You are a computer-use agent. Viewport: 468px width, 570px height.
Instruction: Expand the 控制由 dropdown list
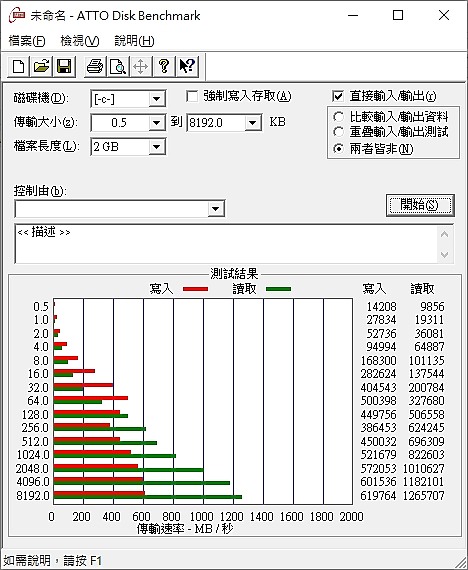click(216, 209)
